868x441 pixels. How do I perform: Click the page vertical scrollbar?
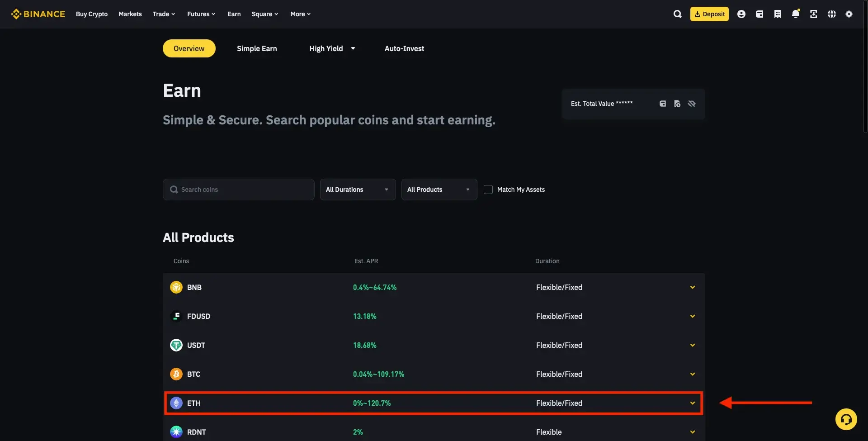(x=865, y=68)
